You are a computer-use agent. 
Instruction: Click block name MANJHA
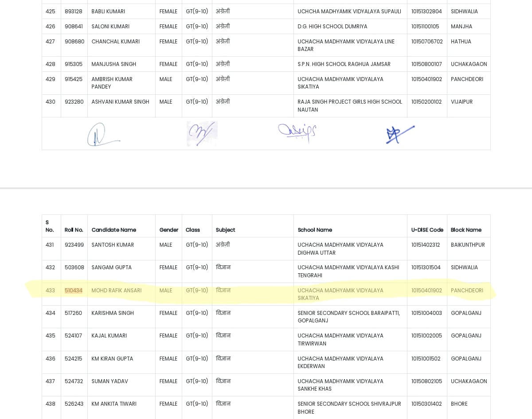tap(462, 27)
